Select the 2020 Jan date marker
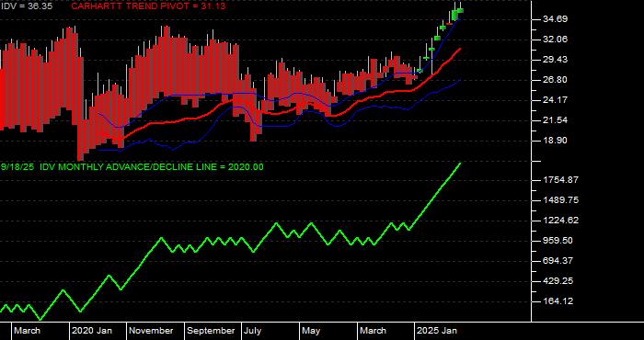Viewport: 644px width, 340px height. [x=92, y=331]
